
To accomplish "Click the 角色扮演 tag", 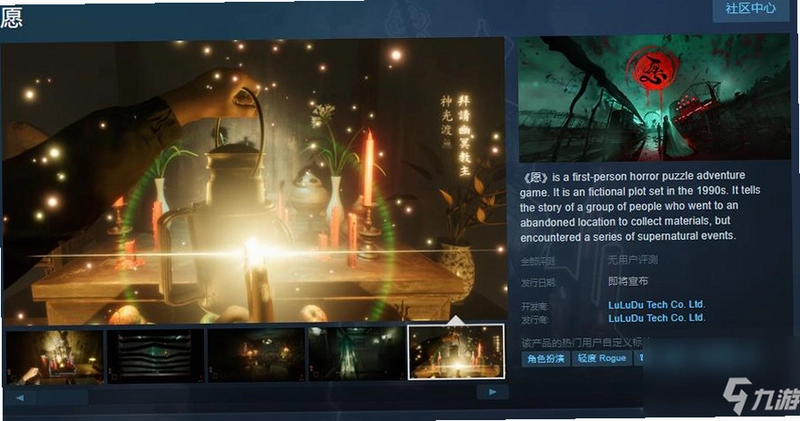I will pos(545,358).
